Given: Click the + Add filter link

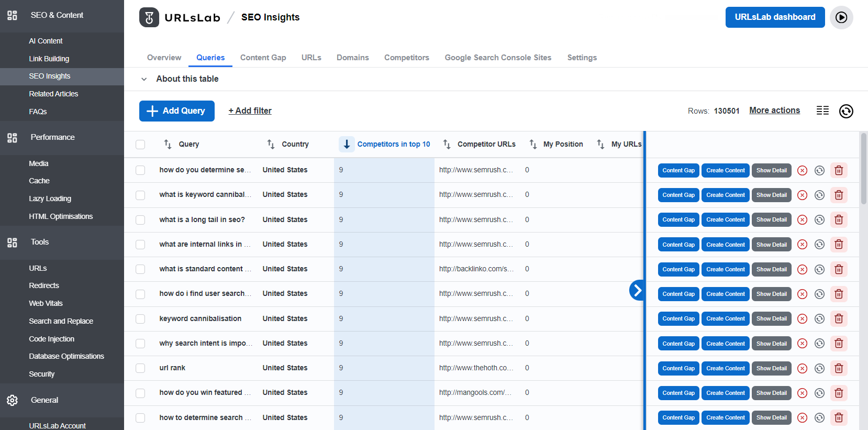Looking at the screenshot, I should coord(250,111).
